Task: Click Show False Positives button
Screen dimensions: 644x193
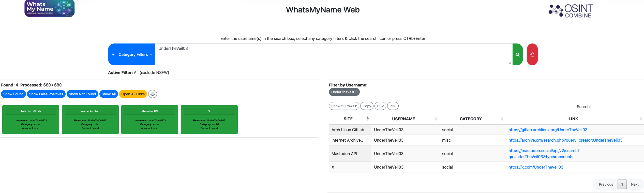Action: click(x=46, y=94)
